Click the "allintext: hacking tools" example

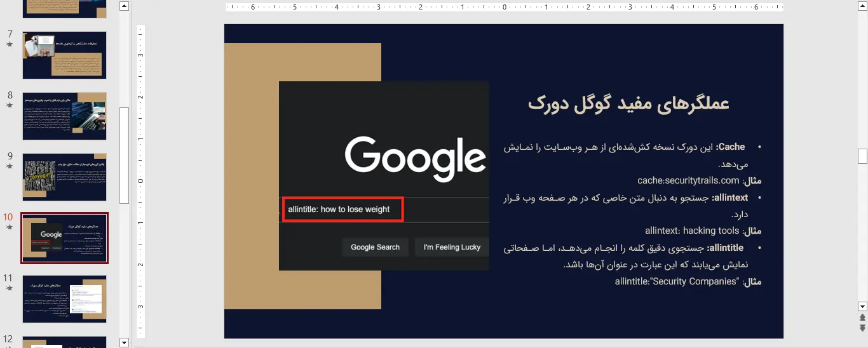(x=692, y=231)
